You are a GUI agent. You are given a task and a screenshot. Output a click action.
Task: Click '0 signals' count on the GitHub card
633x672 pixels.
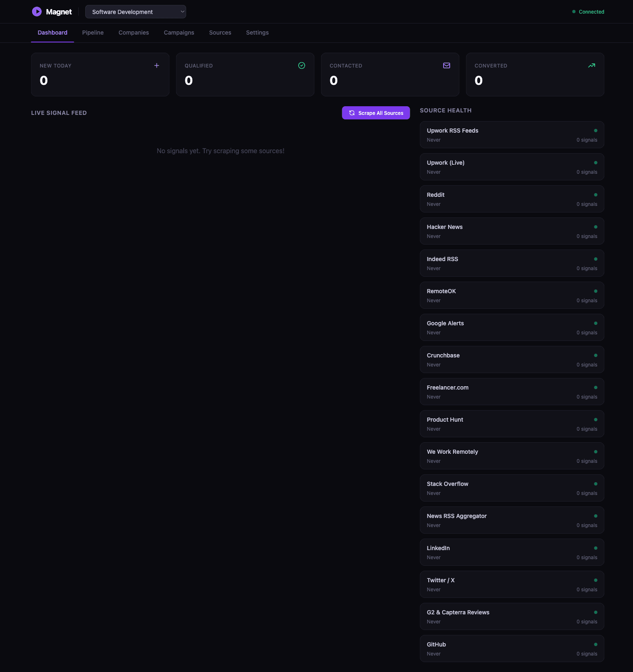tap(586, 654)
